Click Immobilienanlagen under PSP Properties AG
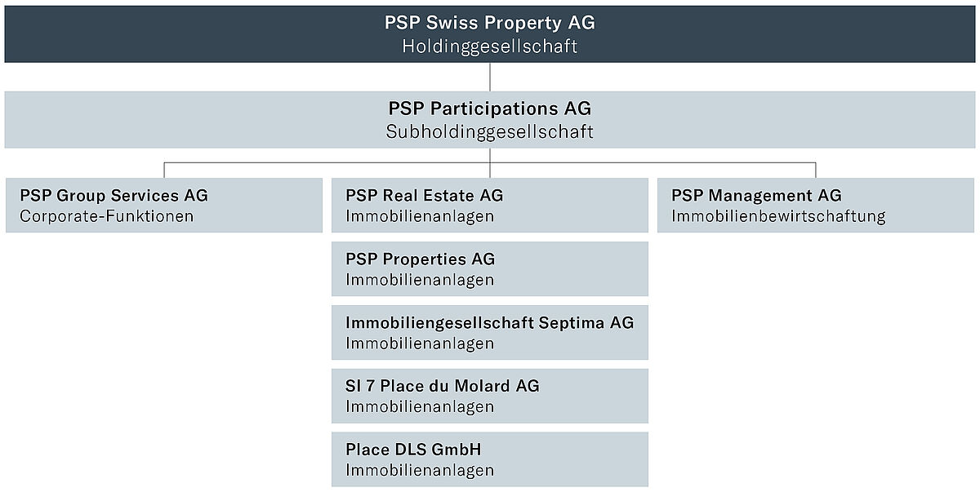Screen dimensions: 980x492 pos(420,280)
